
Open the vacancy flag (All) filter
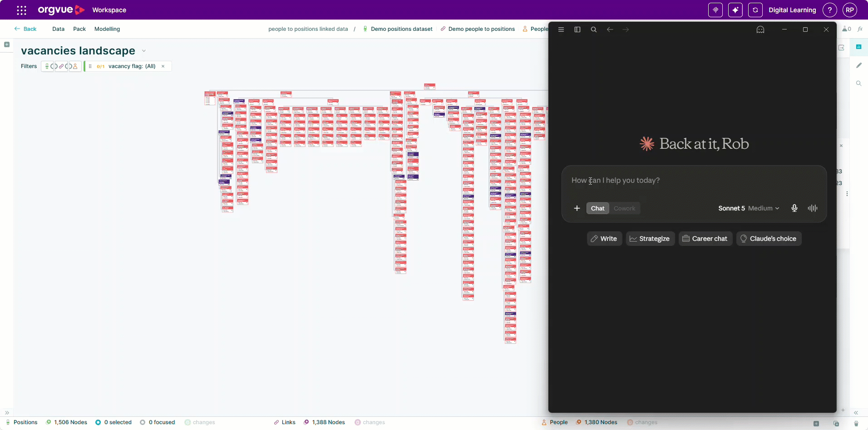click(132, 66)
